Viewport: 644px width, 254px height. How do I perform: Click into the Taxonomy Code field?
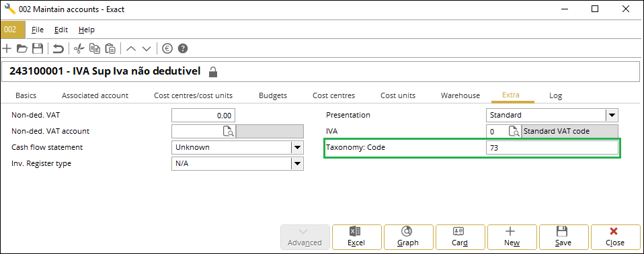tap(552, 148)
